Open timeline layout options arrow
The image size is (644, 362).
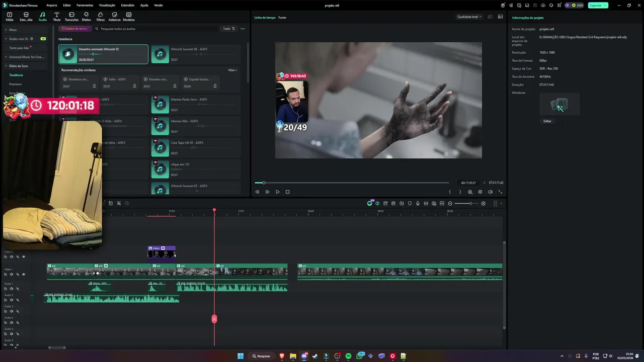click(x=501, y=204)
